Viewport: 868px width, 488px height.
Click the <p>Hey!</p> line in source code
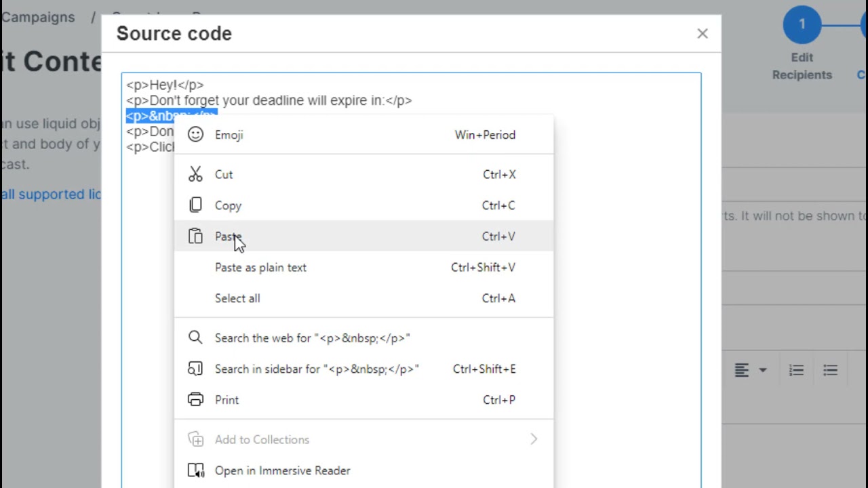tap(165, 85)
